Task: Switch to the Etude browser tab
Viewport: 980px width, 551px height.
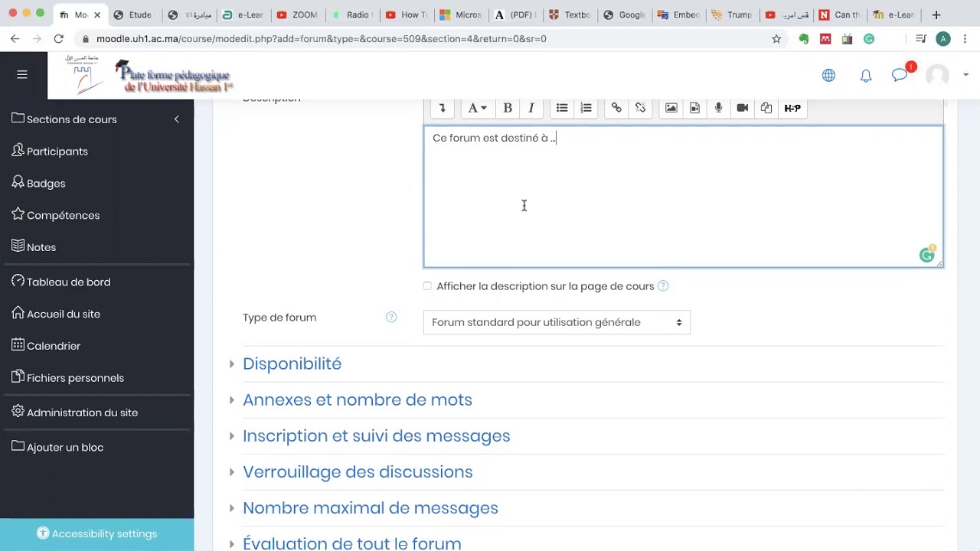Action: (x=133, y=15)
